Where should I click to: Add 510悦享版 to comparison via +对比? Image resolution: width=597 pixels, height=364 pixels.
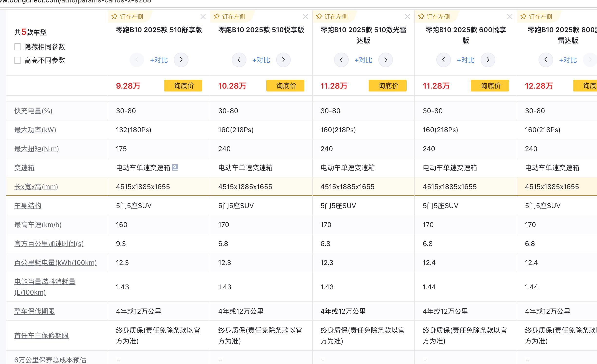[261, 60]
